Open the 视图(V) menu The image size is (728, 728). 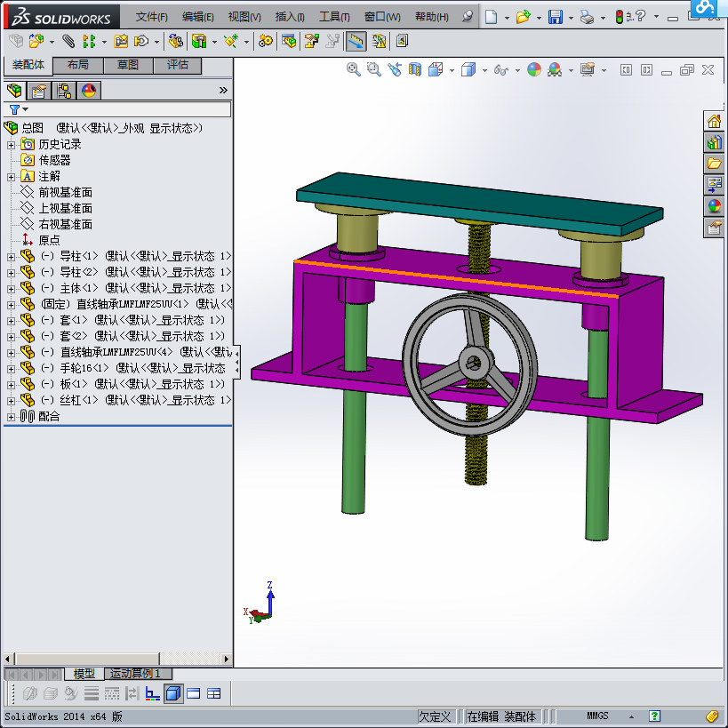(244, 17)
